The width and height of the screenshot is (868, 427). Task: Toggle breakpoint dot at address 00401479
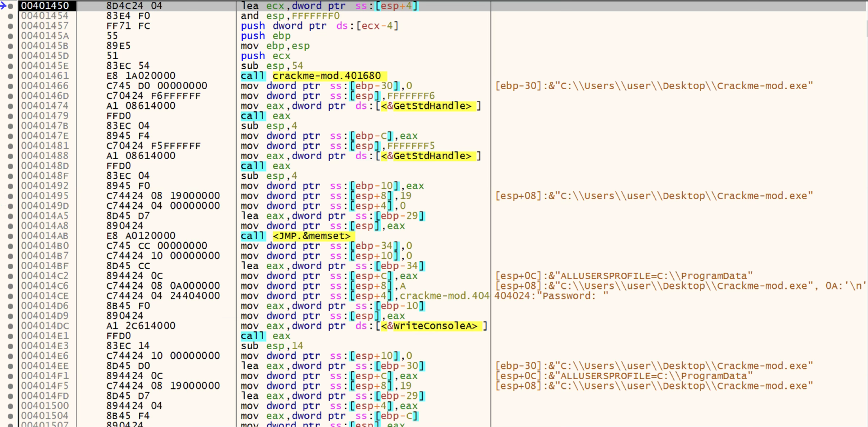tap(10, 116)
